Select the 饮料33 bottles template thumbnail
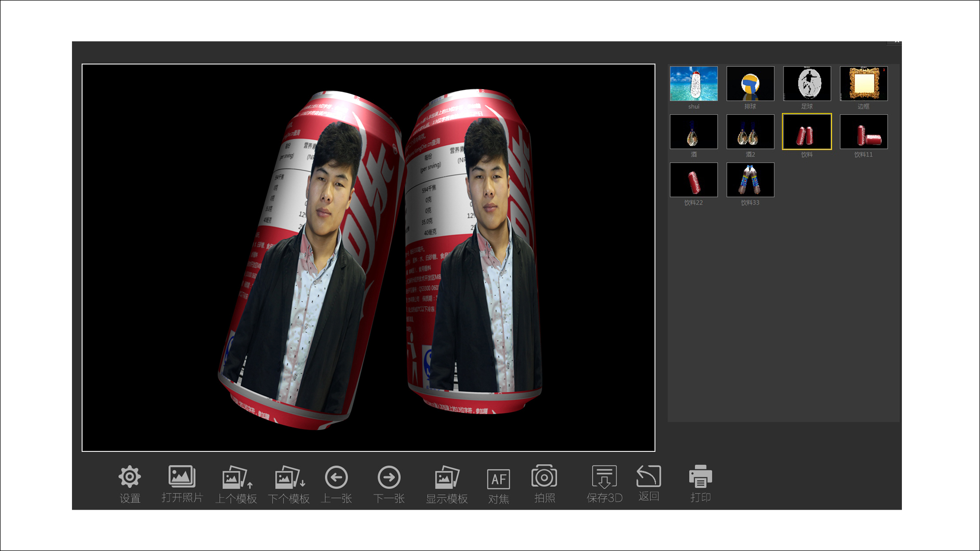The image size is (980, 551). [x=750, y=180]
